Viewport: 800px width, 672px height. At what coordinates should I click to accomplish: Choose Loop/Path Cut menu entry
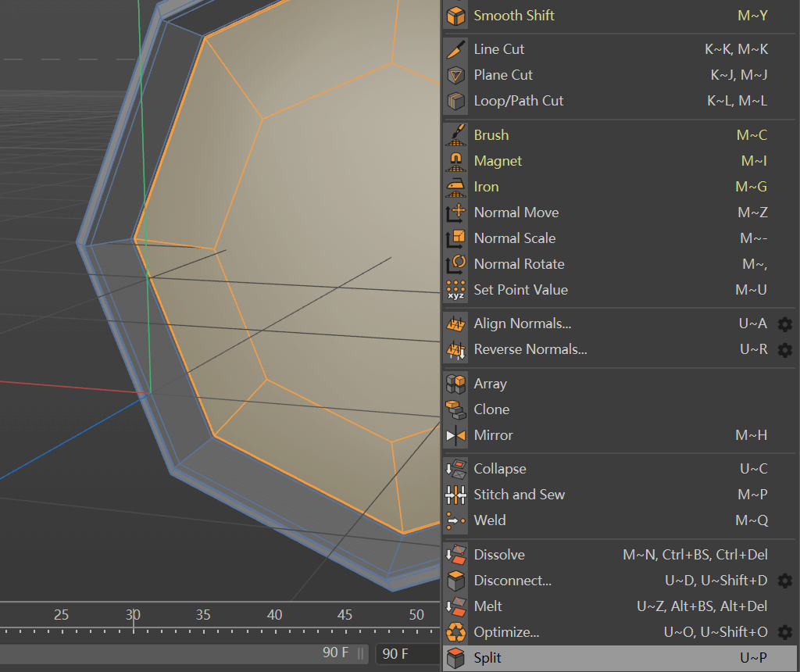point(620,101)
